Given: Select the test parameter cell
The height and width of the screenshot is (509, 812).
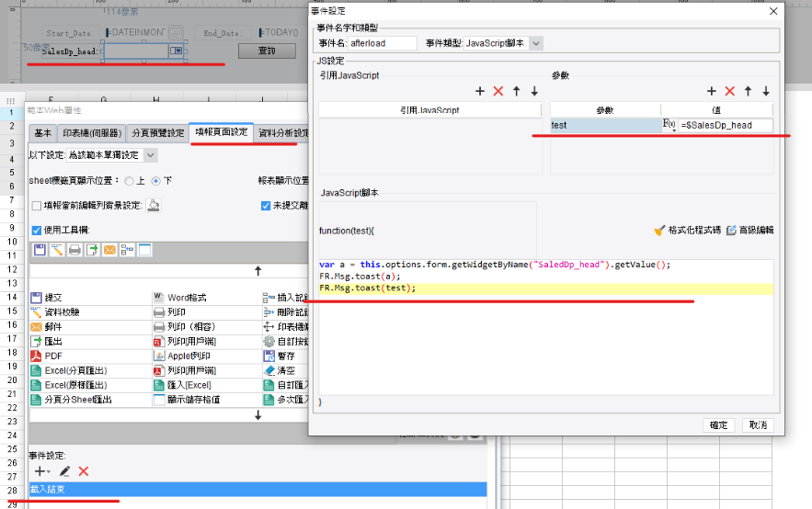Looking at the screenshot, I should pos(605,125).
